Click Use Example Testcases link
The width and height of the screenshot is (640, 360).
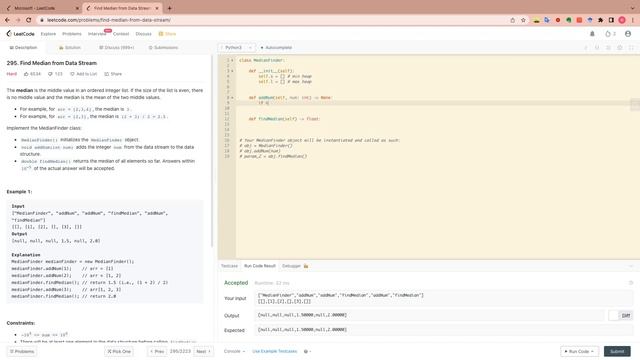click(275, 351)
